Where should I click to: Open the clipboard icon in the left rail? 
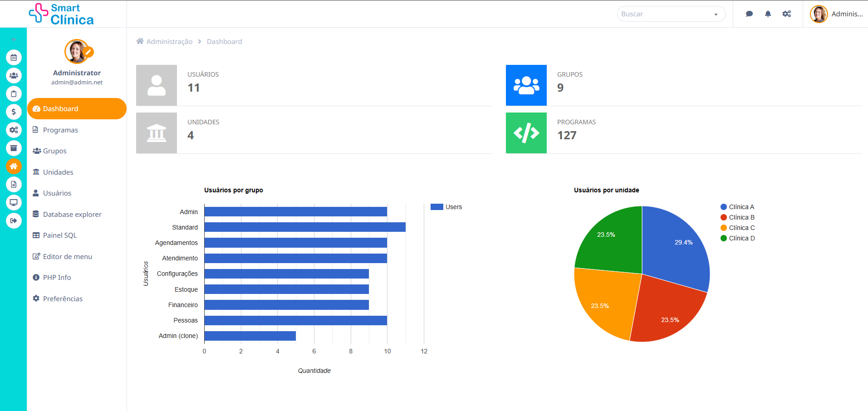(x=14, y=94)
